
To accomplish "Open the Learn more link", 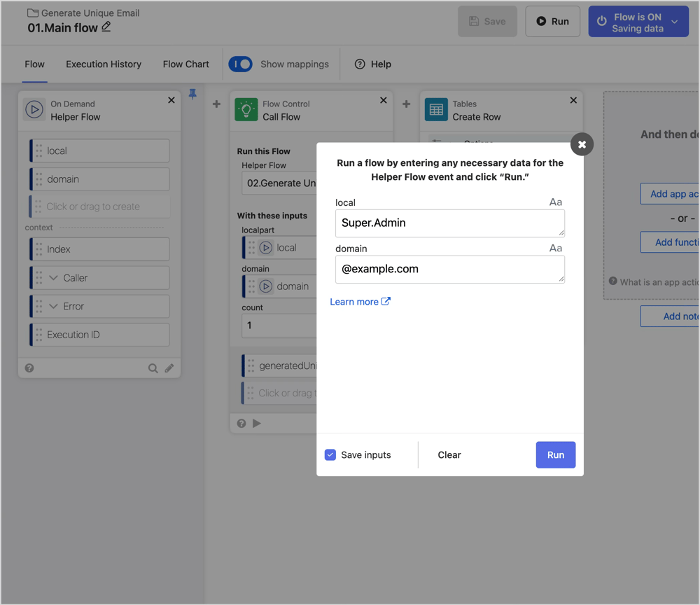I will pos(360,302).
